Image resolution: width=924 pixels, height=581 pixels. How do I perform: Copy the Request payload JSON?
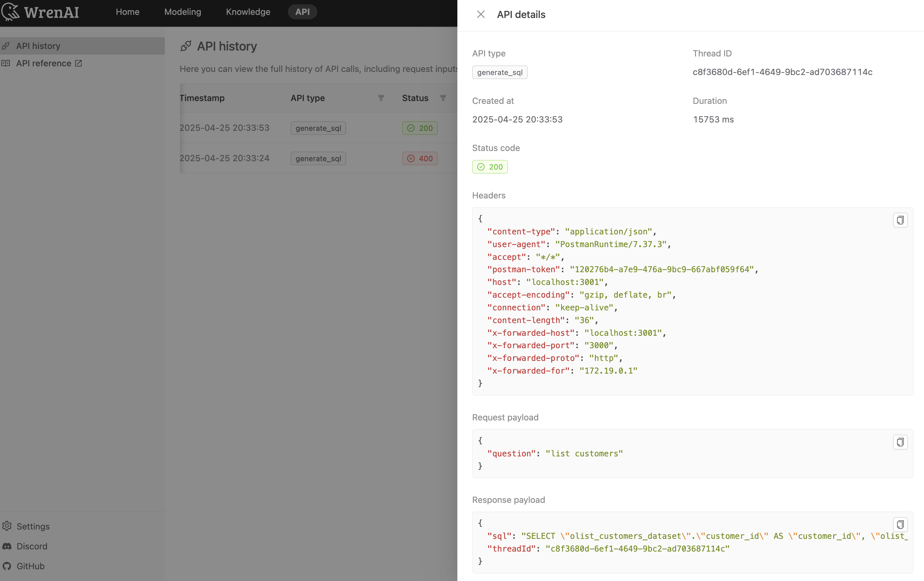pyautogui.click(x=900, y=442)
